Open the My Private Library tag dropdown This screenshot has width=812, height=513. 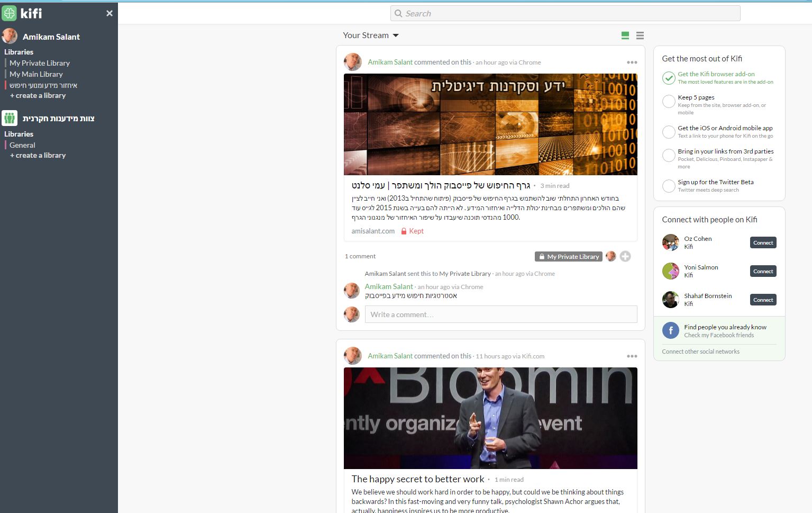569,257
